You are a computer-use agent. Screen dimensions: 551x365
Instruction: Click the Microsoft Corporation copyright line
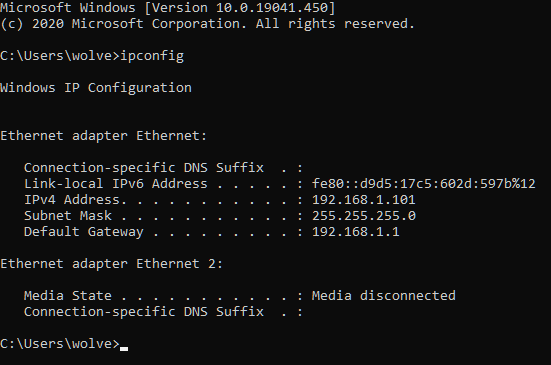tap(207, 24)
